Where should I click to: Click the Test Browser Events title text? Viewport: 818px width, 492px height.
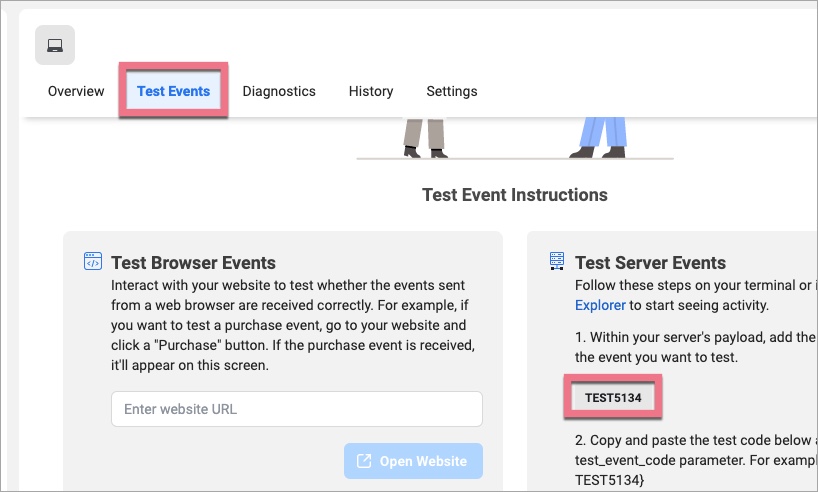click(193, 263)
